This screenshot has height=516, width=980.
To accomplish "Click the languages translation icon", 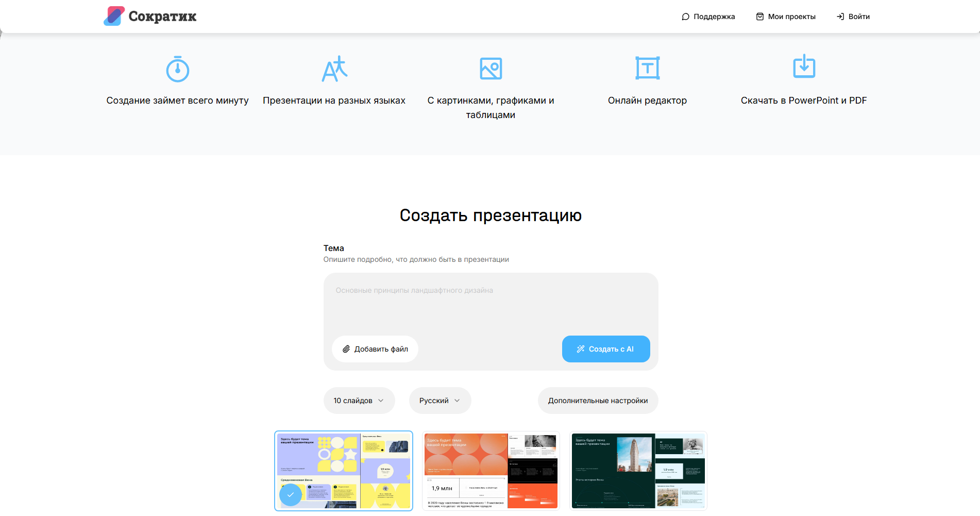I will tap(334, 69).
